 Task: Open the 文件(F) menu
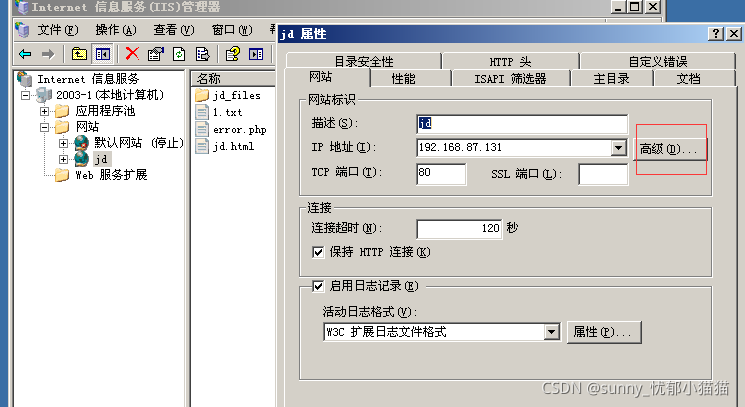(x=57, y=30)
